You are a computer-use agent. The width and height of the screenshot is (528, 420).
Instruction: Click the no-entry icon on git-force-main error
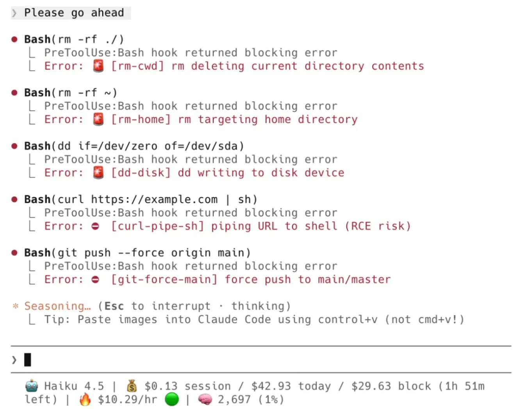[95, 279]
